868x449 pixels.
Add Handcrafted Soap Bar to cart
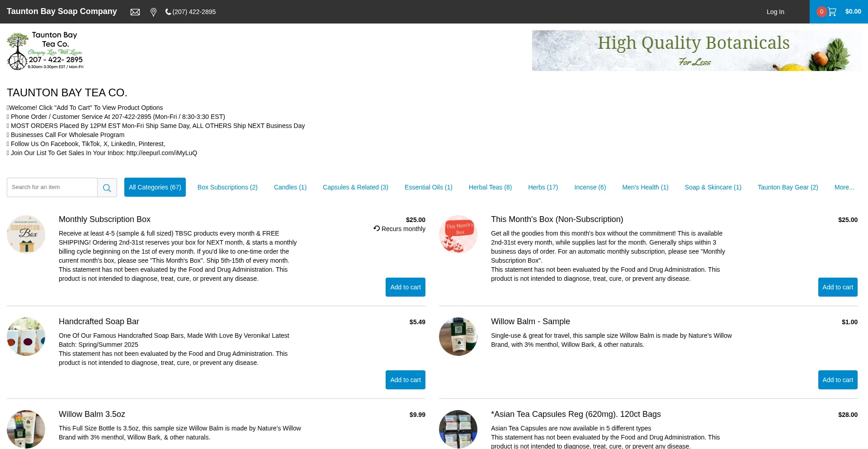(406, 380)
